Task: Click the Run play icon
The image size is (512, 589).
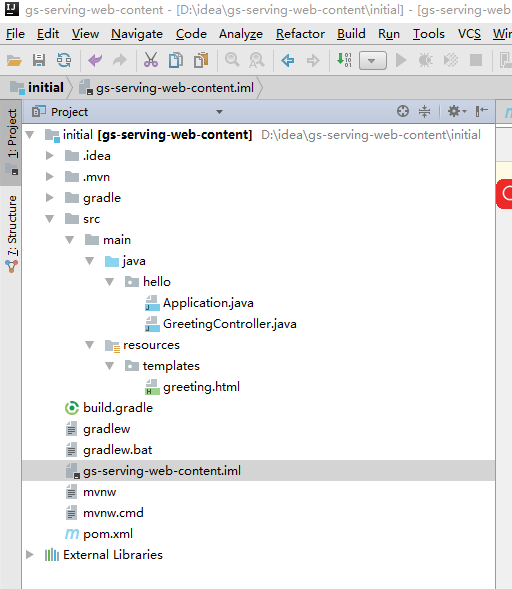Action: click(401, 60)
